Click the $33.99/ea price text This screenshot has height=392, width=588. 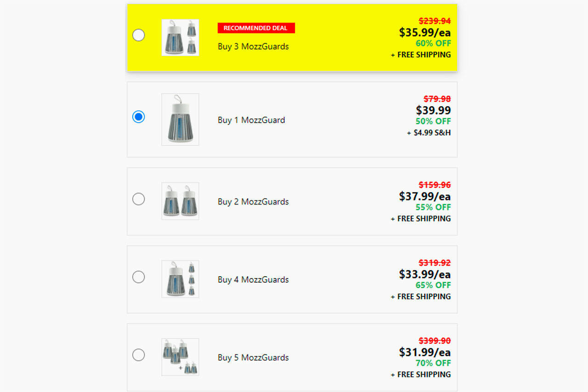(424, 274)
